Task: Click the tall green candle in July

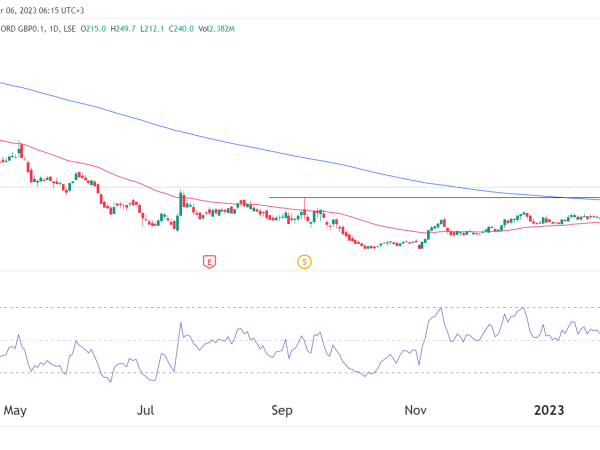Action: pyautogui.click(x=181, y=203)
